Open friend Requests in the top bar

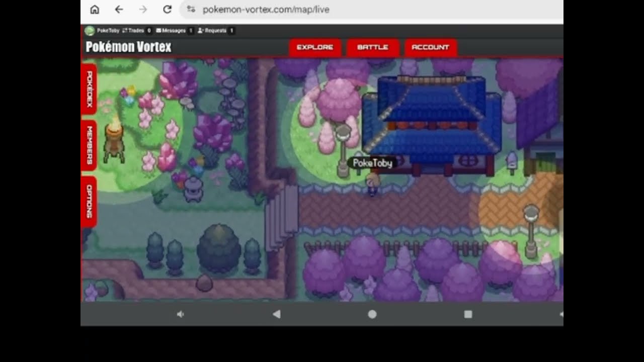216,31
